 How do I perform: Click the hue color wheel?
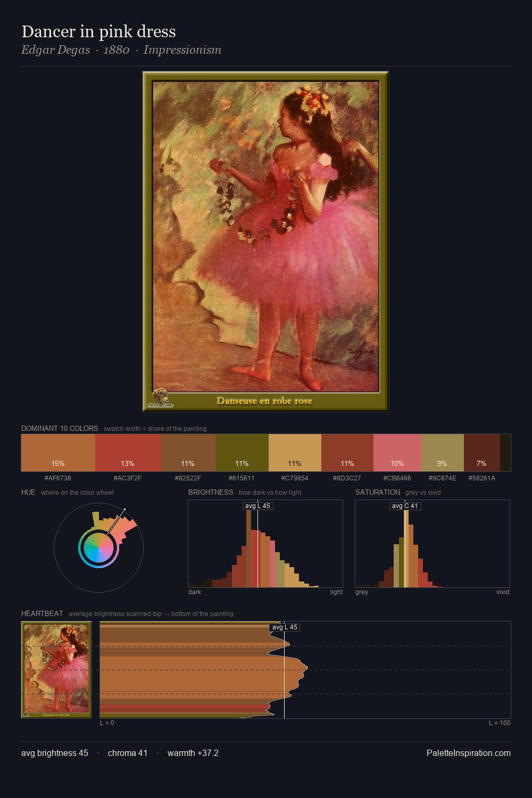[x=98, y=547]
